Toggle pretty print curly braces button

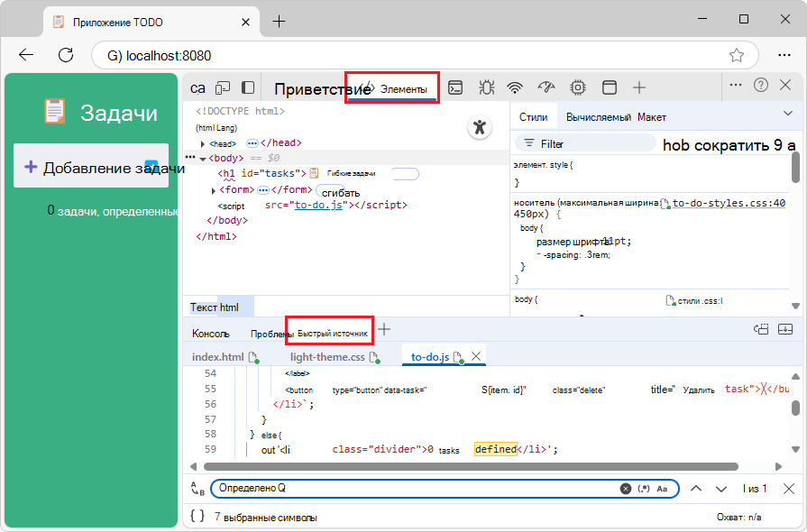197,517
